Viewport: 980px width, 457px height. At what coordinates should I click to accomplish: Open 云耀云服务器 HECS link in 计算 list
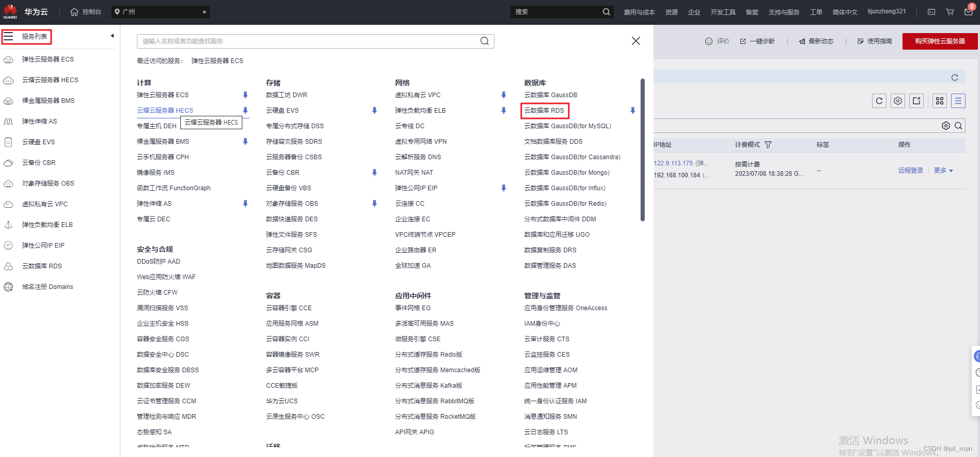click(165, 111)
